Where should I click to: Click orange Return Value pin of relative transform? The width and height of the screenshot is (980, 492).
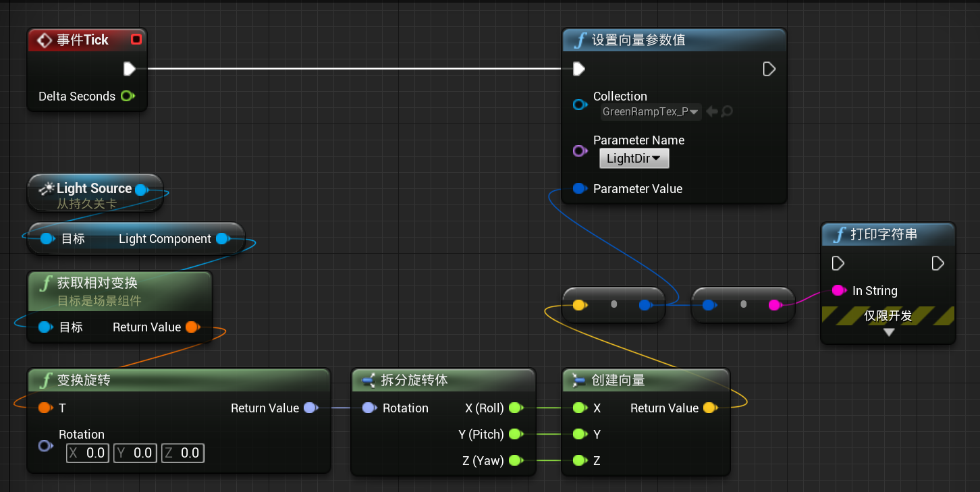pos(192,327)
